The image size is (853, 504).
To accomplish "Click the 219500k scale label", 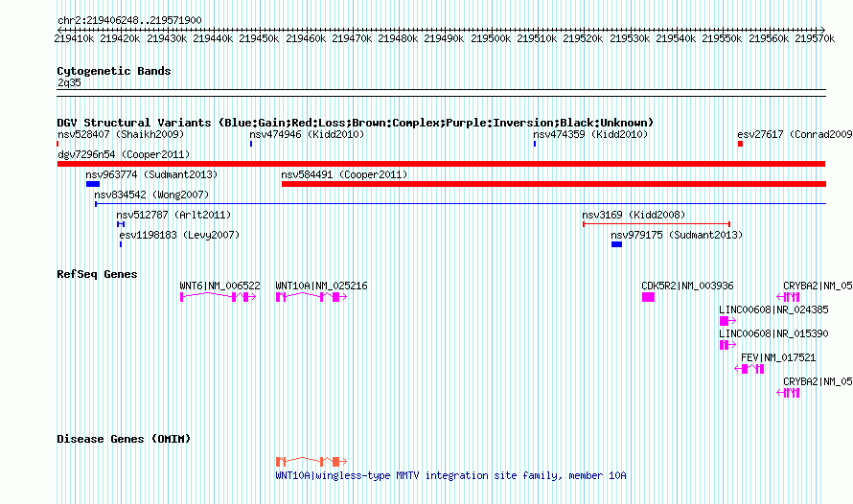I will (491, 38).
